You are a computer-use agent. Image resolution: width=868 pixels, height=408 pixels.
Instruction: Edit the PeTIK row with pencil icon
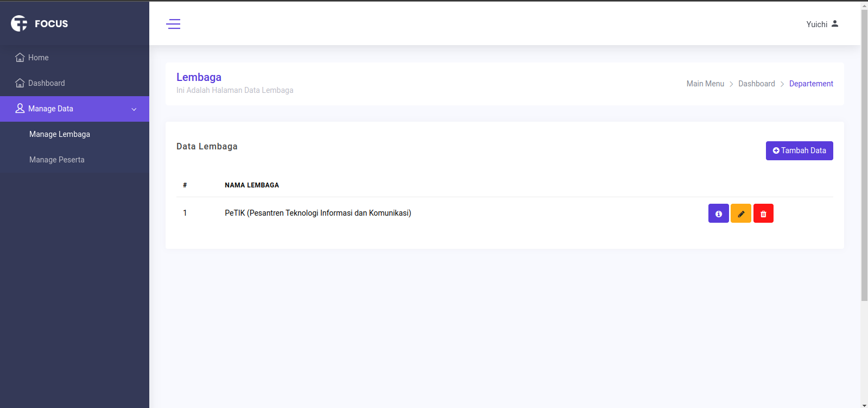pyautogui.click(x=740, y=214)
